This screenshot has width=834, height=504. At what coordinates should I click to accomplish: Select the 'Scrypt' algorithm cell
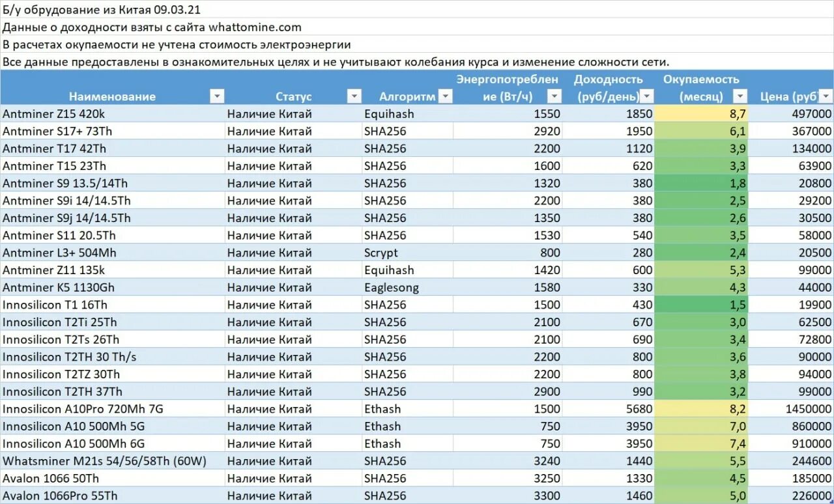tap(407, 253)
